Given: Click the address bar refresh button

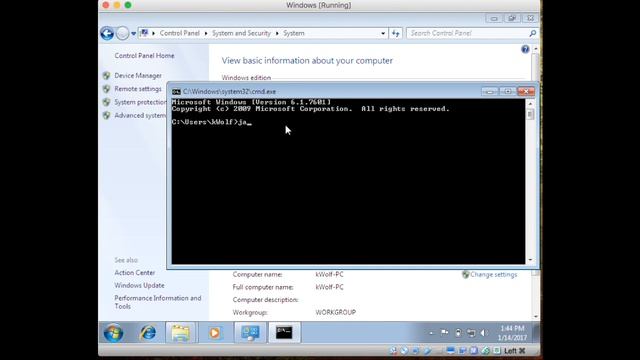Looking at the screenshot, I should pyautogui.click(x=396, y=33).
